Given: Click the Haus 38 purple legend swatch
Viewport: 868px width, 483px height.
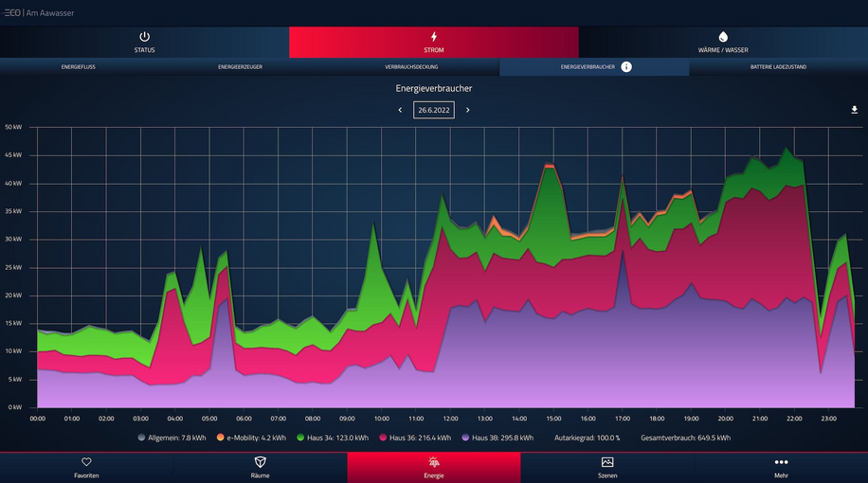Looking at the screenshot, I should tap(463, 438).
